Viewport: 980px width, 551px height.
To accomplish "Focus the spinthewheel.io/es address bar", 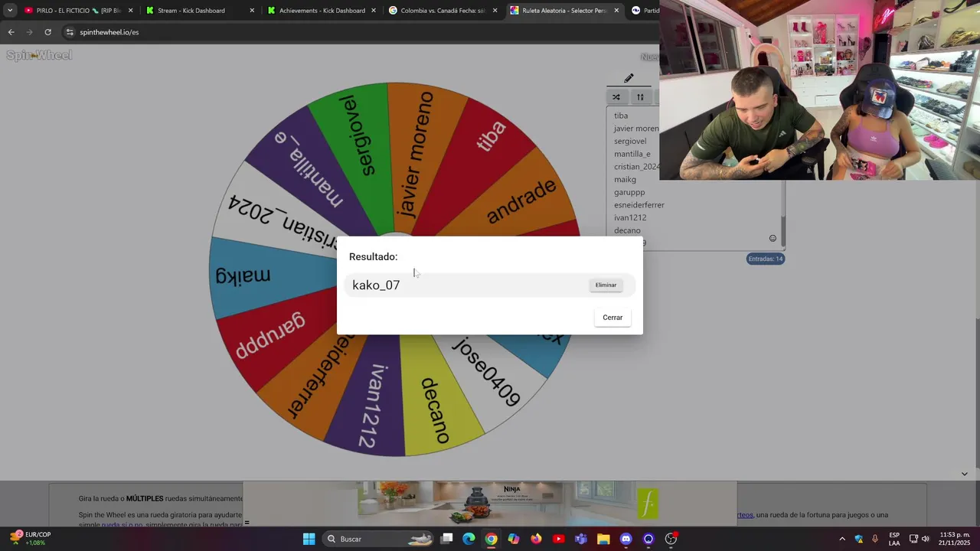I will (360, 32).
